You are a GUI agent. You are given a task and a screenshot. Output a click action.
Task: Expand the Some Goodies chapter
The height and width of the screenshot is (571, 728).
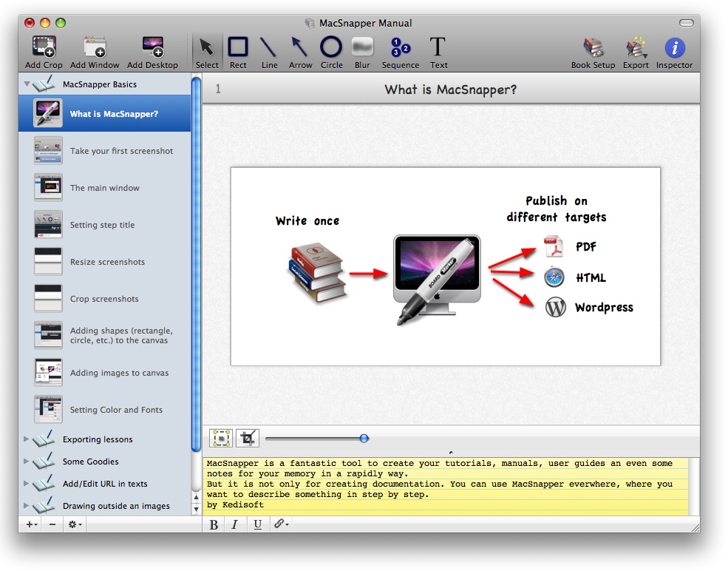tap(27, 462)
